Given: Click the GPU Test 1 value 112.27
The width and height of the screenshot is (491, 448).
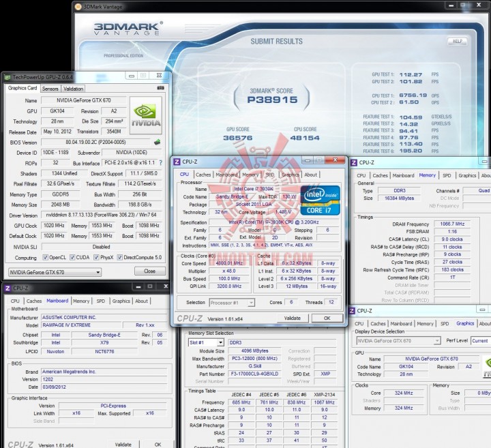Looking at the screenshot, I should coord(411,74).
